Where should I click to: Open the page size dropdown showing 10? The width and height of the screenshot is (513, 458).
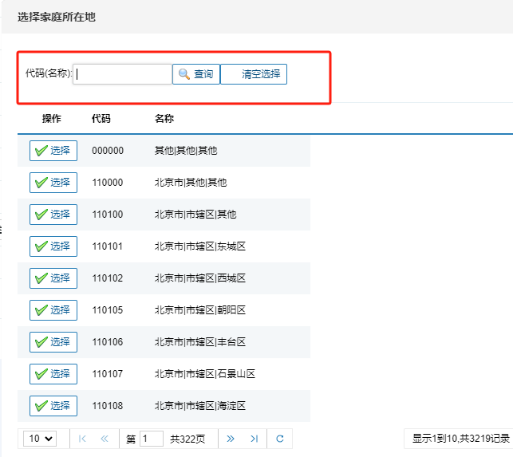point(40,438)
